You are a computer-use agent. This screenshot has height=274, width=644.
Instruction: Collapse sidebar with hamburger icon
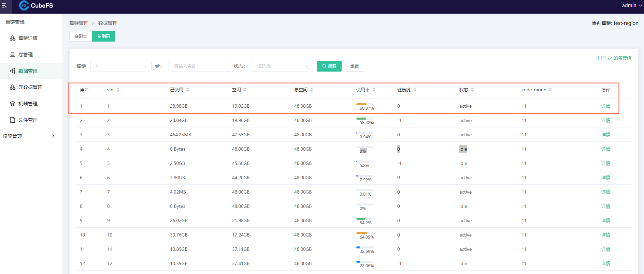coord(4,5)
